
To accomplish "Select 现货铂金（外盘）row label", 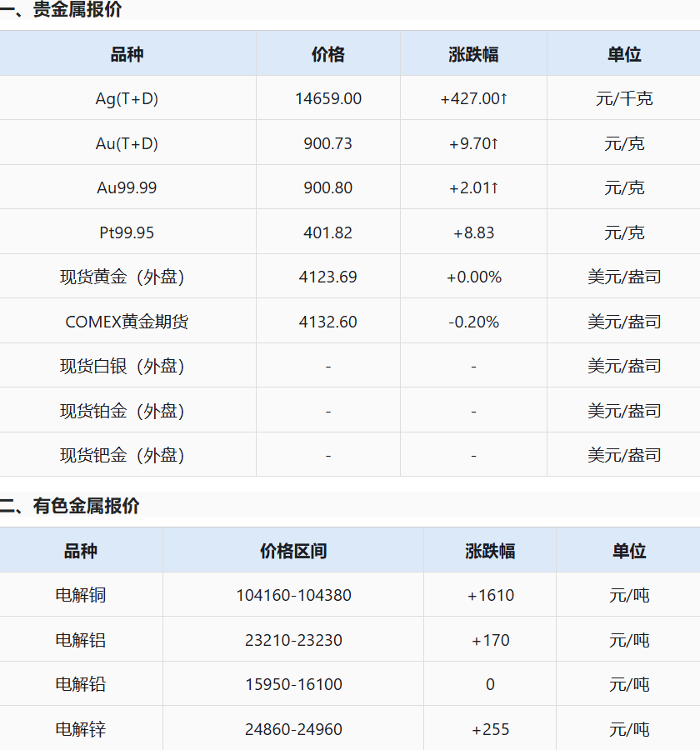I will click(x=122, y=411).
